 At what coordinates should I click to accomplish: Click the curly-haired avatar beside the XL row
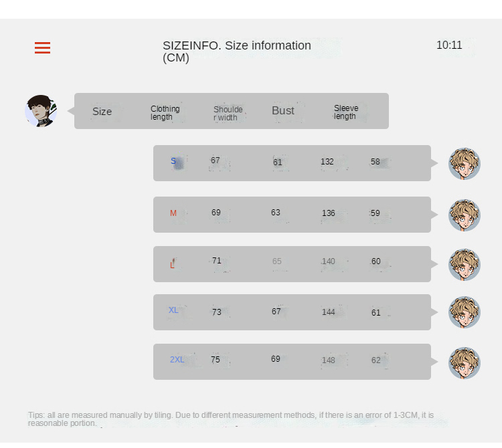pos(464,312)
